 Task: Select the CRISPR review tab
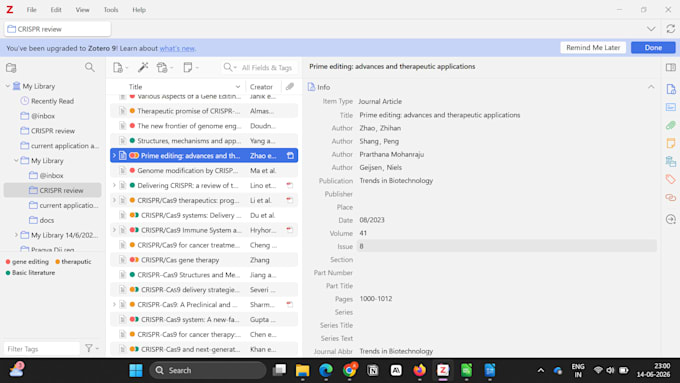(58, 29)
